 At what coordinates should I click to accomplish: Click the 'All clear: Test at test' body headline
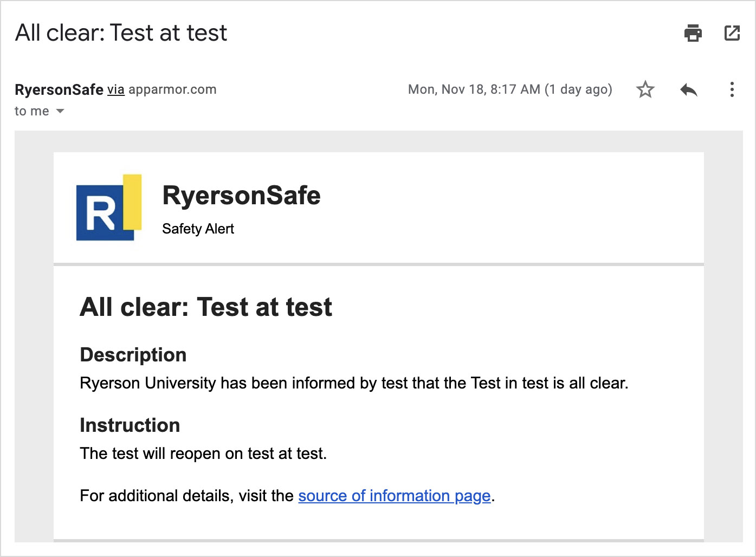click(x=206, y=307)
